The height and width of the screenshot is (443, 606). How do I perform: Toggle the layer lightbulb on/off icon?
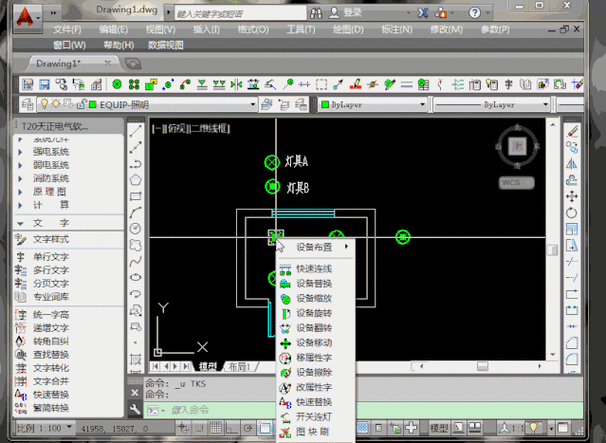44,104
